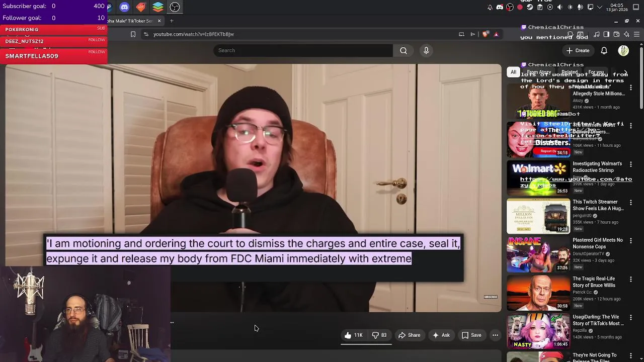Open This Twitch Streamer Show thumbnail
The width and height of the screenshot is (644, 362).
click(538, 216)
